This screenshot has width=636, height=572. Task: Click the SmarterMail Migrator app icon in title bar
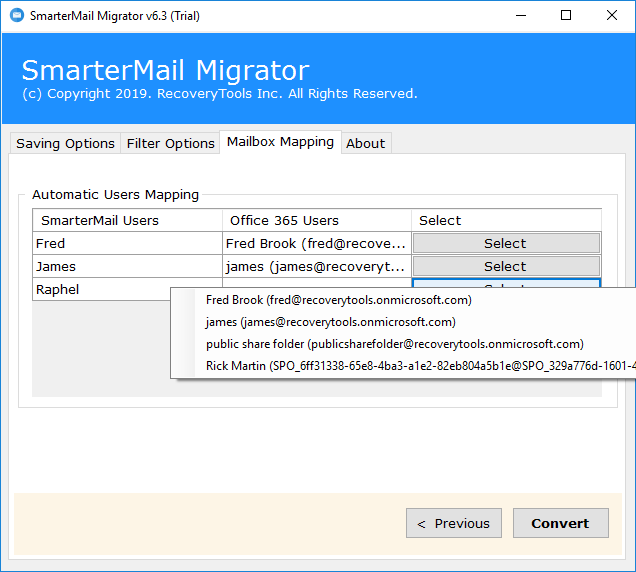pyautogui.click(x=17, y=15)
